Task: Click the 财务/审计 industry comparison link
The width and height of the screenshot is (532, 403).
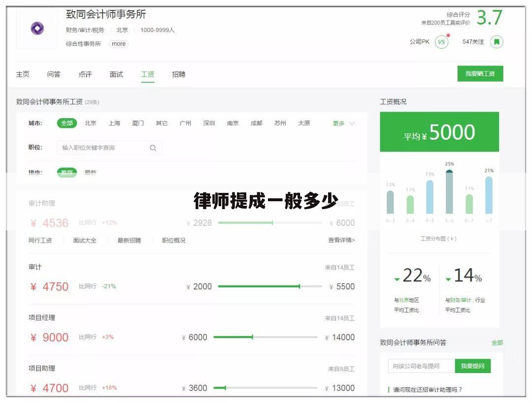Action: point(461,300)
